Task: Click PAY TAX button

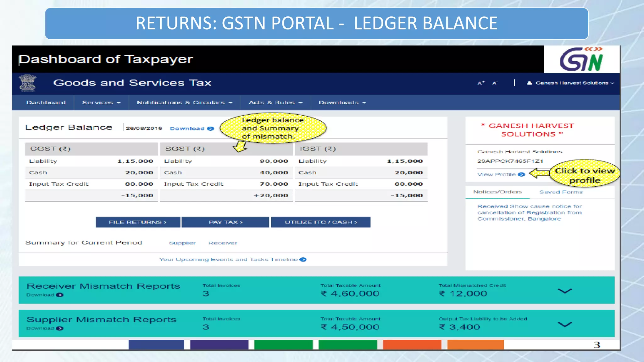Action: point(225,222)
